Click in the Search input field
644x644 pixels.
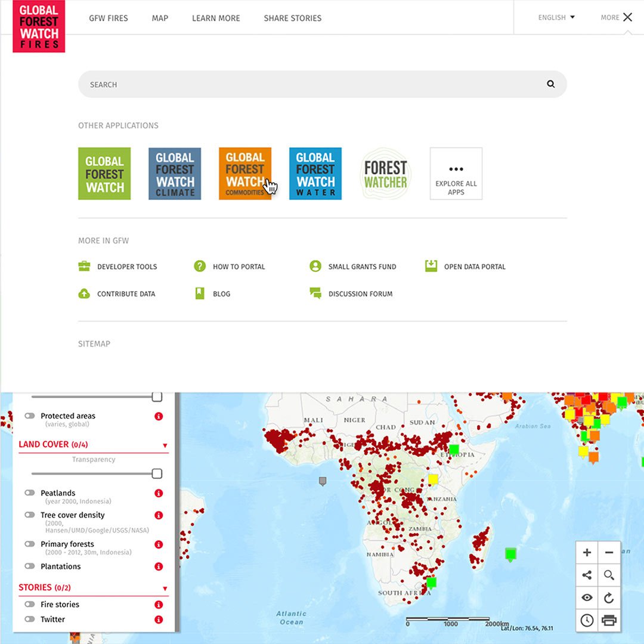pyautogui.click(x=323, y=84)
